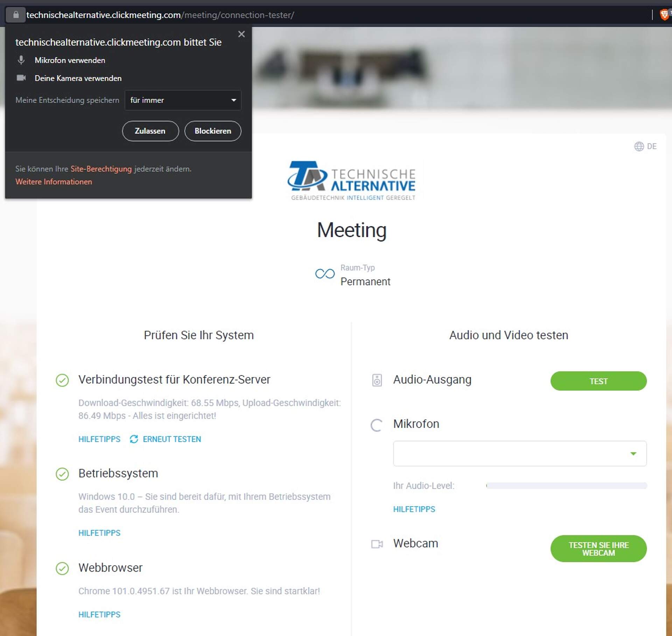Image resolution: width=672 pixels, height=636 pixels.
Task: Click the infinity Raum-Typ icon
Action: pos(325,274)
